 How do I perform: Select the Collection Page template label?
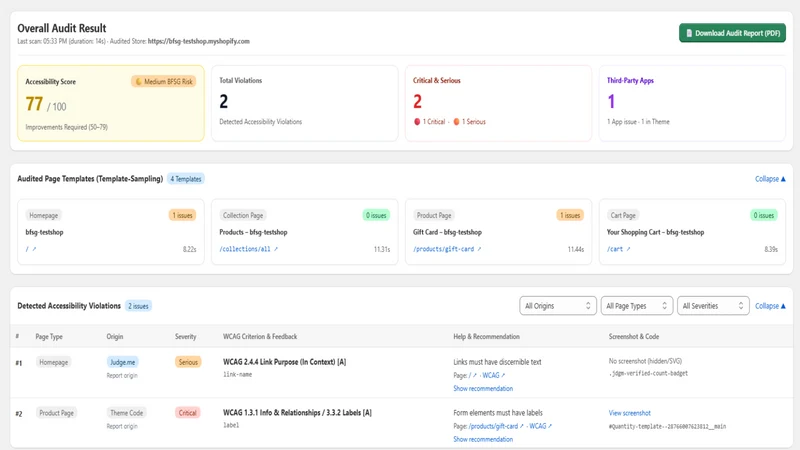243,215
